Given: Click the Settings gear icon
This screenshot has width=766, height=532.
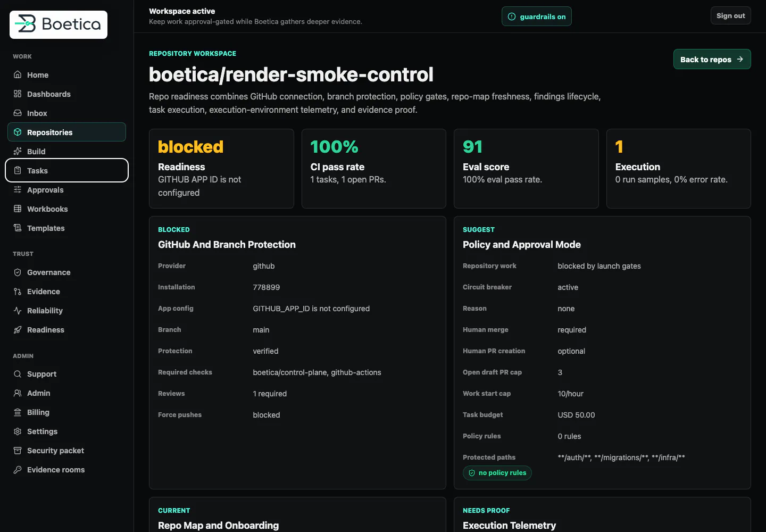Looking at the screenshot, I should (18, 431).
